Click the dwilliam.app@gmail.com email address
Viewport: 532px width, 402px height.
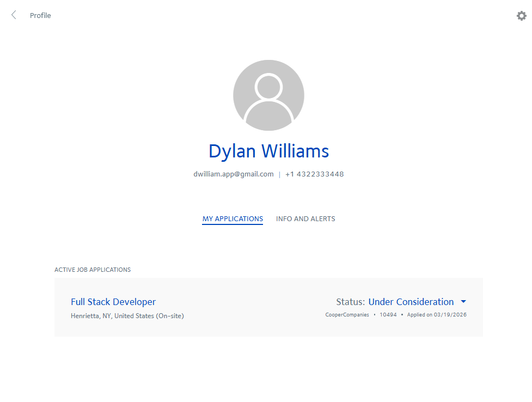[x=233, y=174]
